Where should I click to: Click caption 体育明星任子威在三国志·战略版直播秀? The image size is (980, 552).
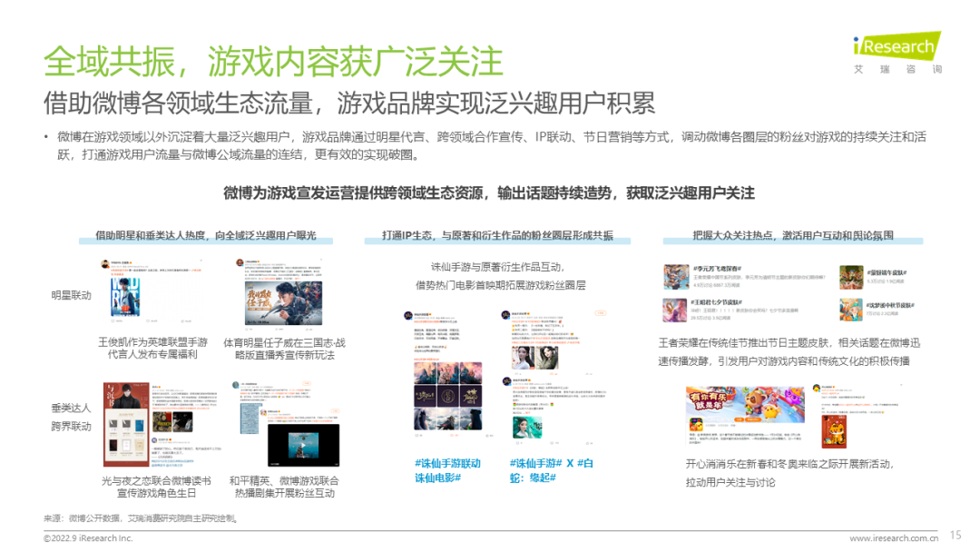[x=284, y=349]
